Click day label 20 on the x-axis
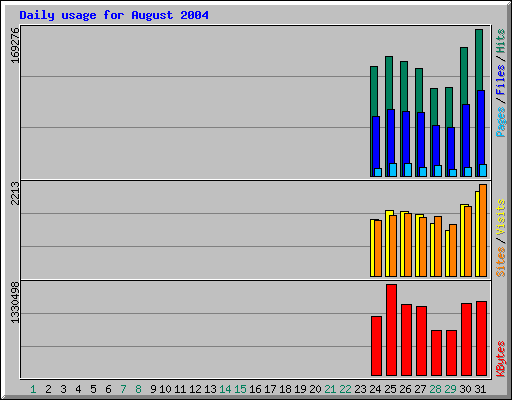This screenshot has height=400, width=512. [x=315, y=389]
